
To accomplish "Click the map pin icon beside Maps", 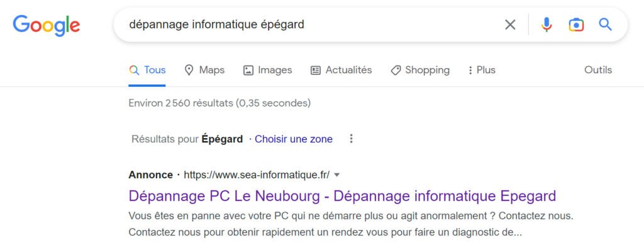I will click(x=189, y=70).
